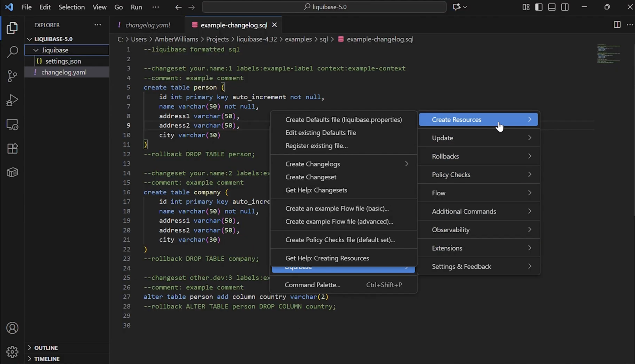The height and width of the screenshot is (364, 635).
Task: Open the Selection menu
Action: [x=71, y=7]
